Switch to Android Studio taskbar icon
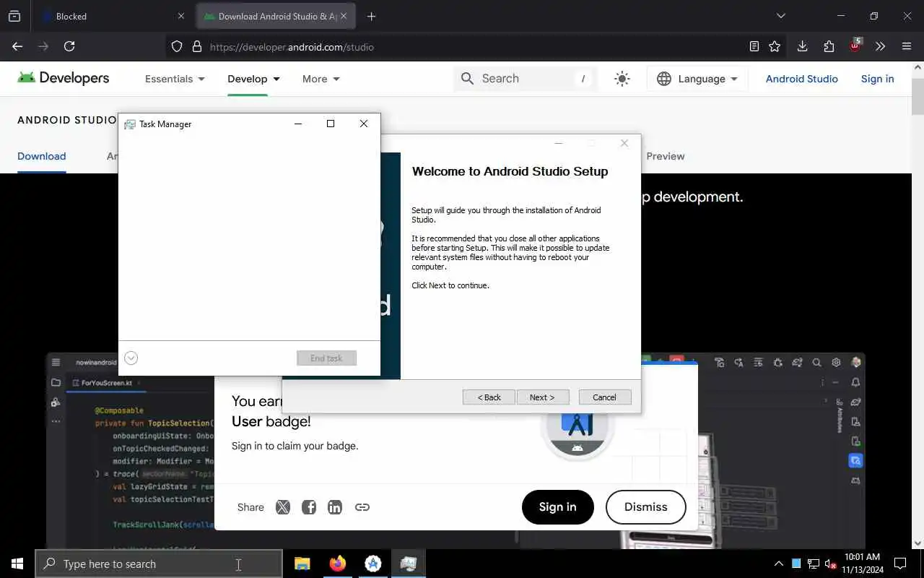 [x=373, y=564]
